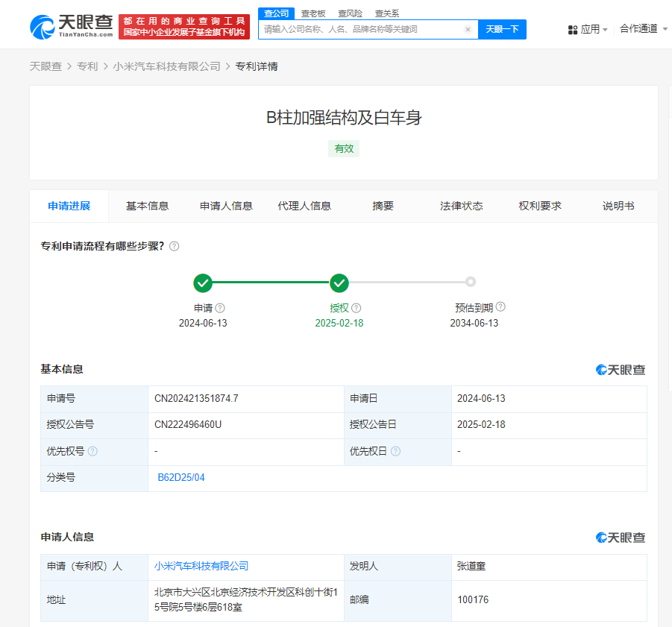Click help icon beside 优先权号
This screenshot has height=627, width=672.
92,451
